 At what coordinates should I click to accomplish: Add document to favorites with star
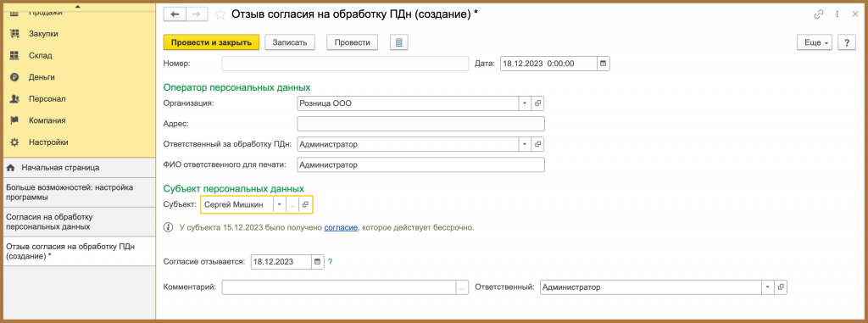pyautogui.click(x=220, y=14)
